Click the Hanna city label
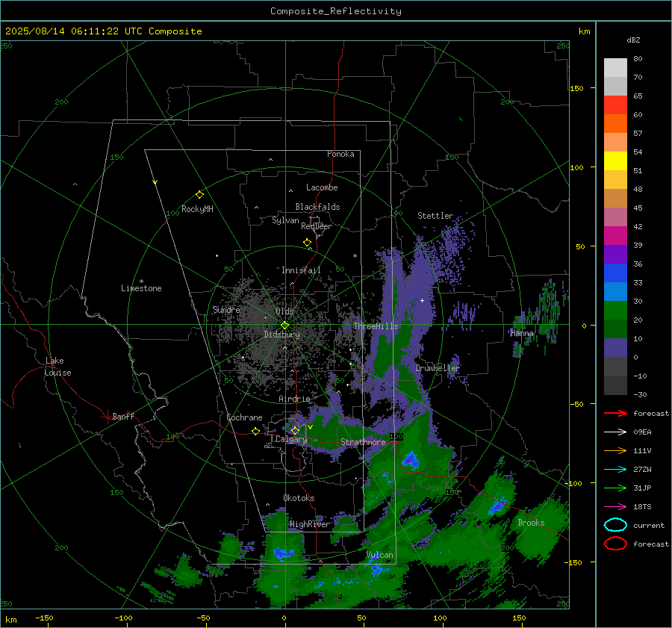 522,333
